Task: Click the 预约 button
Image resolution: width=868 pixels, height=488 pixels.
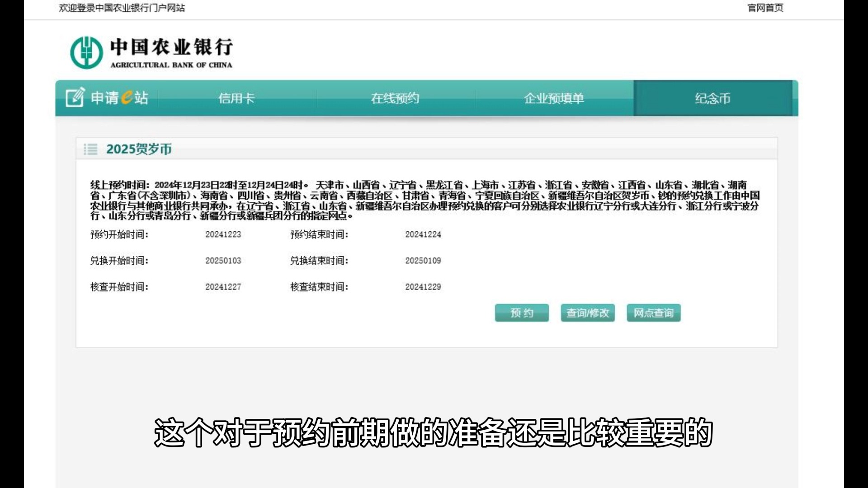Action: pos(522,313)
